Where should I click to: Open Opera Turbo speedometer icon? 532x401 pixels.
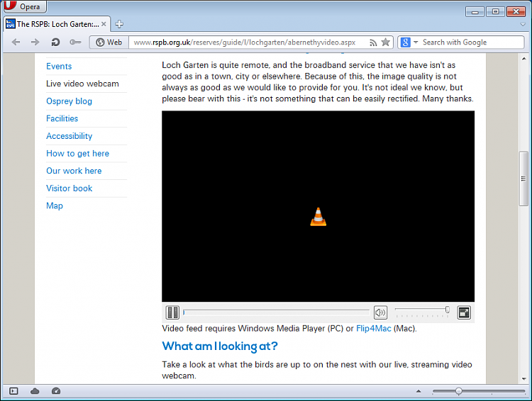pos(56,391)
